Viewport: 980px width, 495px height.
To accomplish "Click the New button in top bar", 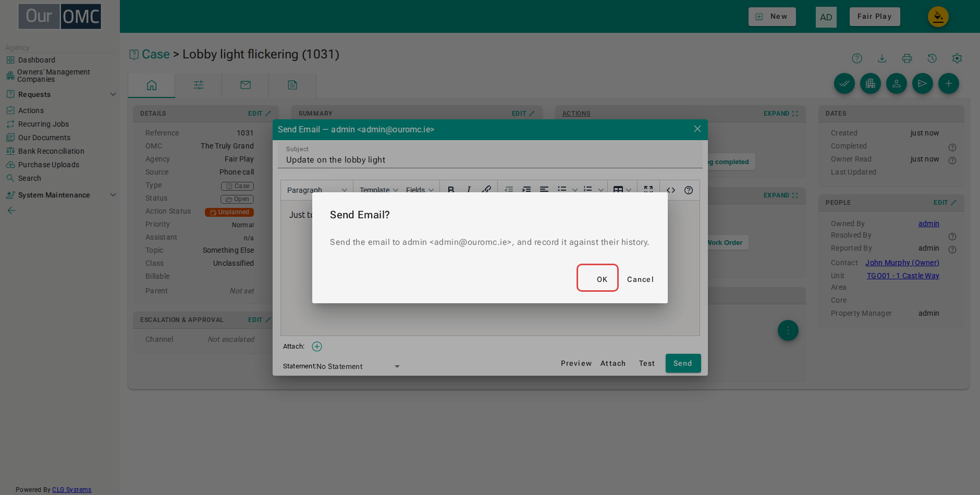I will click(772, 17).
